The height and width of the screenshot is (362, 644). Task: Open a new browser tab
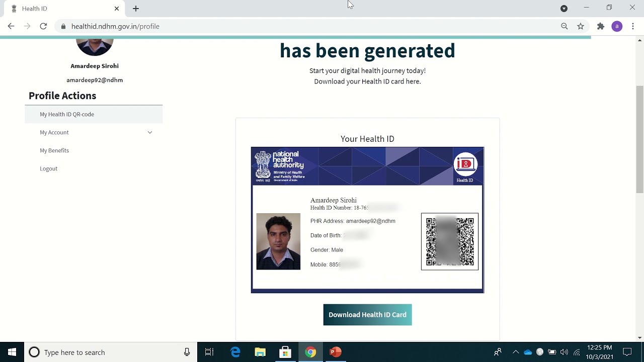tap(136, 9)
